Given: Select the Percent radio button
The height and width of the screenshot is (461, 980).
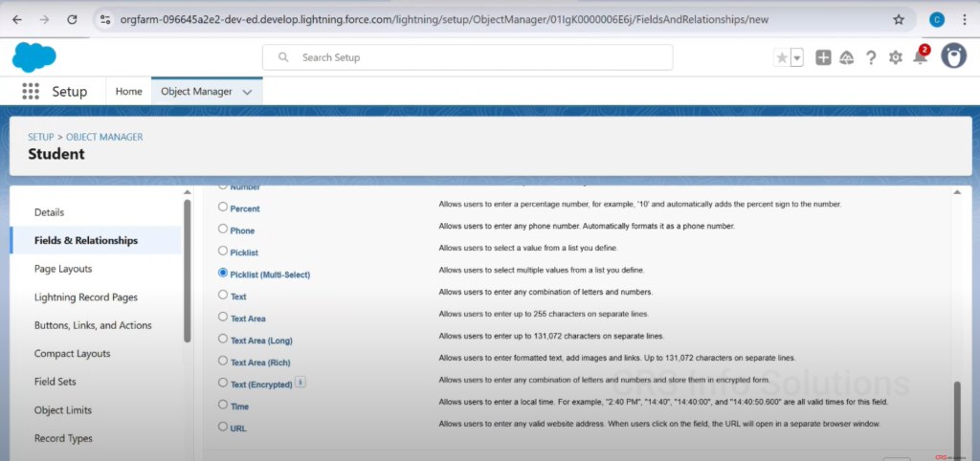Looking at the screenshot, I should coord(223,207).
